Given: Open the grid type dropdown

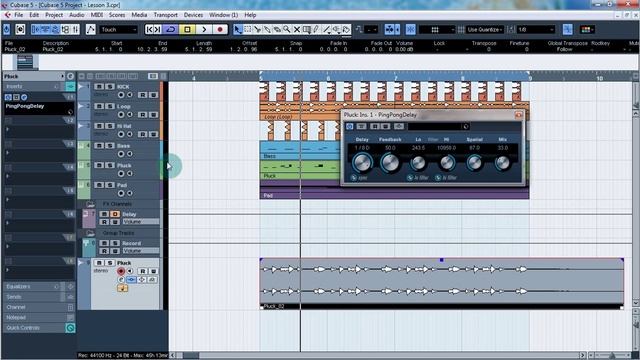Looking at the screenshot, I should click(437, 29).
